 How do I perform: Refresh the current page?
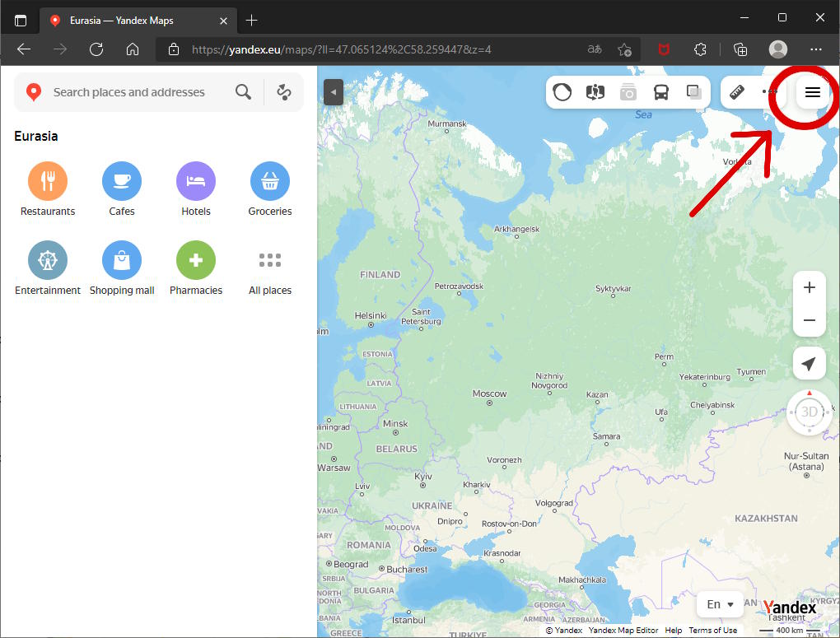click(x=96, y=50)
